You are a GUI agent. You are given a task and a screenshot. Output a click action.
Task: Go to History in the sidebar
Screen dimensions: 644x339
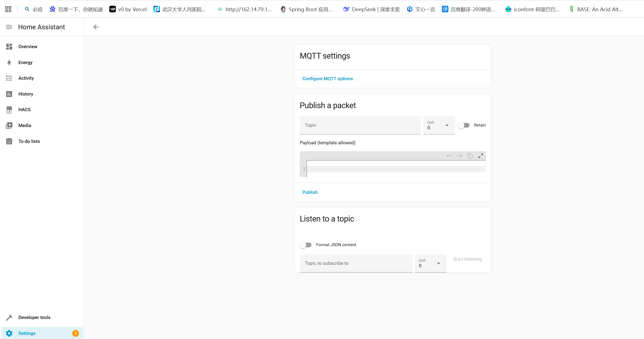coord(26,94)
